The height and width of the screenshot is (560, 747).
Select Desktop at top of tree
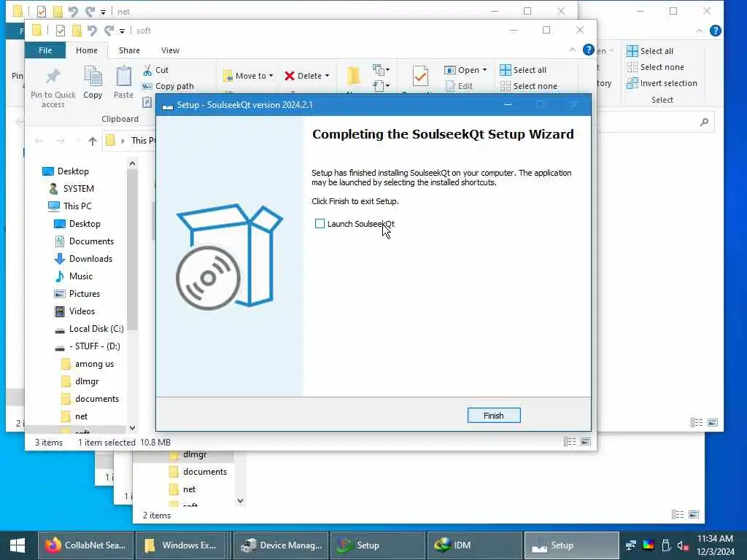[65, 171]
